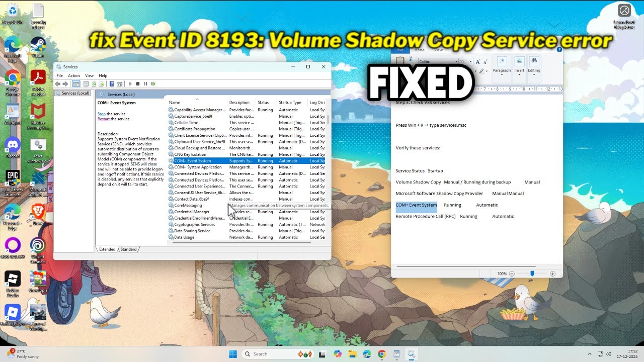Open Discord desktop shortcut

click(13, 148)
